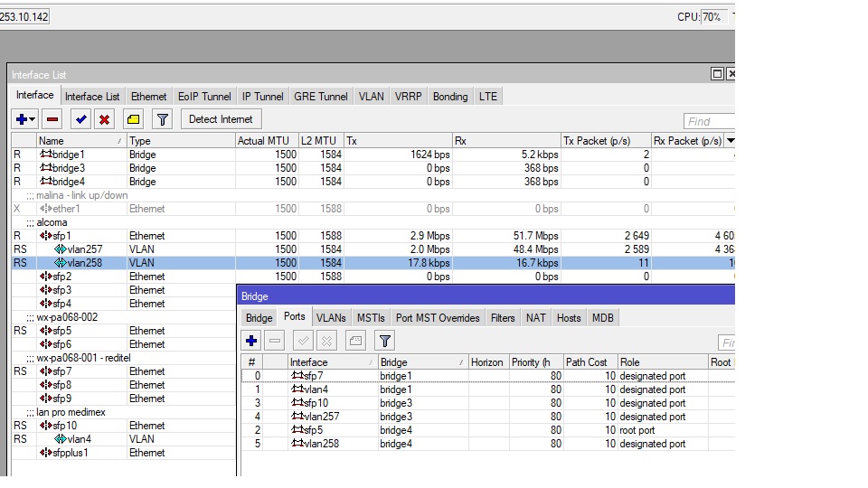Screen dimensions: 868x488
Task: Select the sfp6 interface icon
Action: coord(46,344)
